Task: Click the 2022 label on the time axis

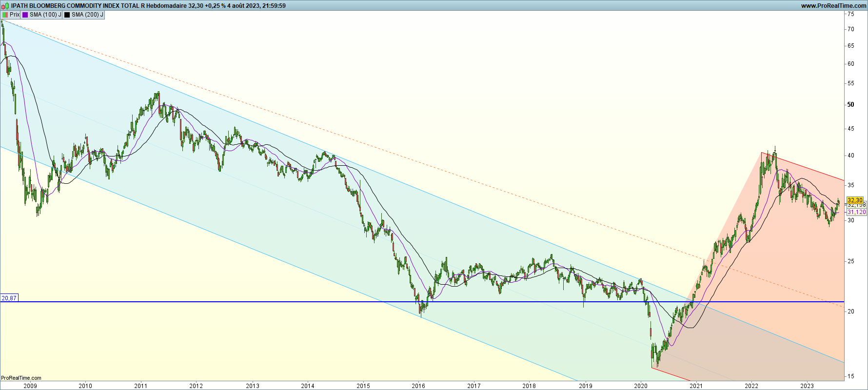Action: point(751,386)
